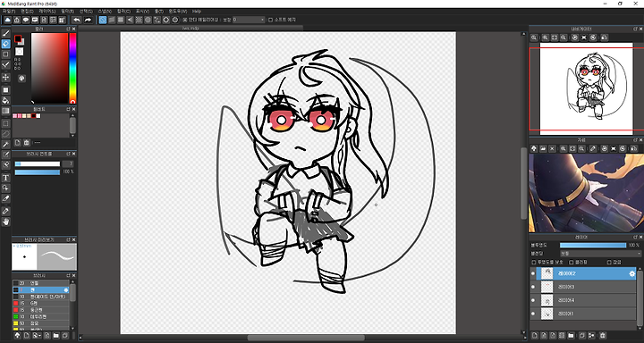Click the Redo arrow in top toolbar
644x343 pixels.
[x=88, y=20]
